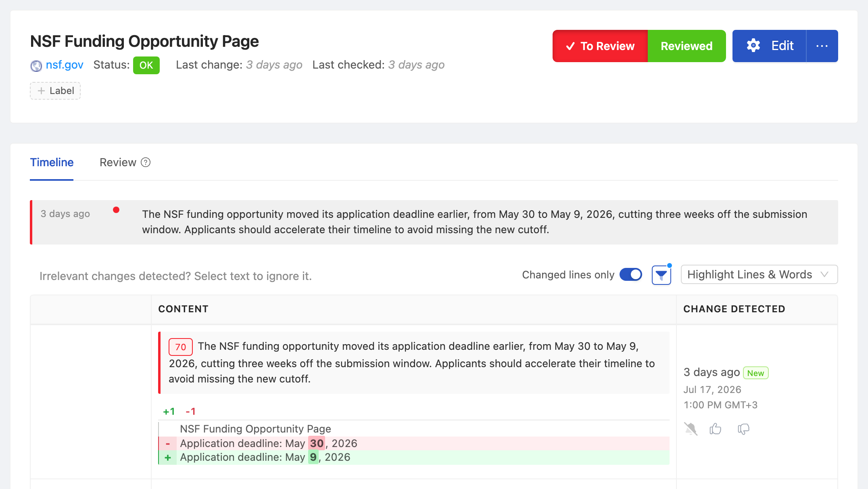Open the change filter funnel icon

(x=661, y=275)
